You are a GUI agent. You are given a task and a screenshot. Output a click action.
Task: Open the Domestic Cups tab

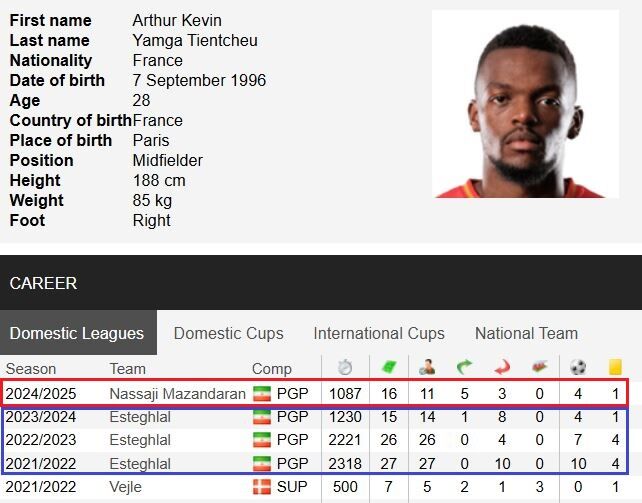[x=228, y=333]
